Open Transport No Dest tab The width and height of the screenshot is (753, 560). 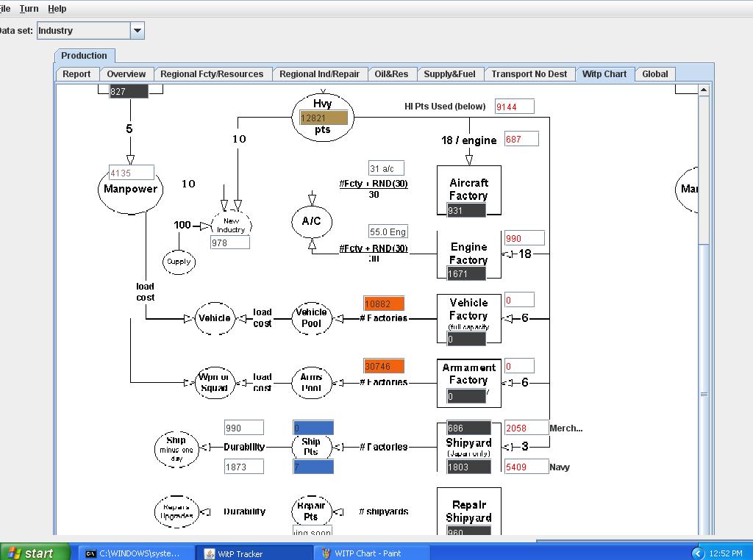tap(529, 74)
